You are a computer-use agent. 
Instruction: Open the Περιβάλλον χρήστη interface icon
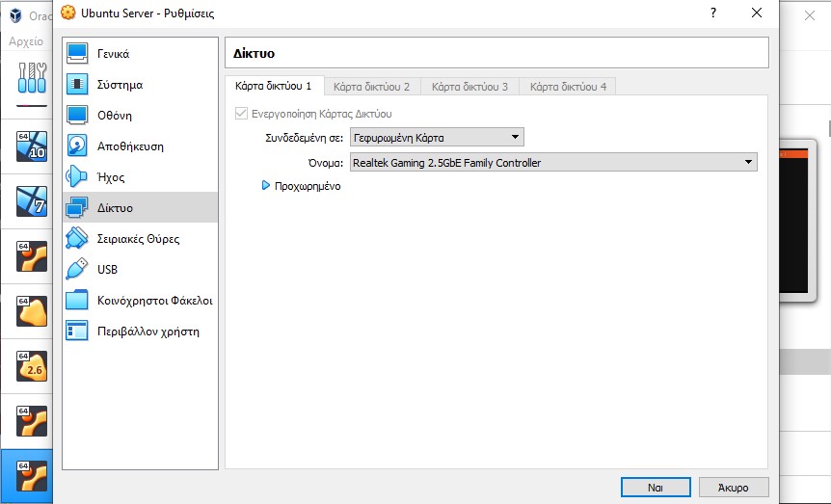pos(77,331)
